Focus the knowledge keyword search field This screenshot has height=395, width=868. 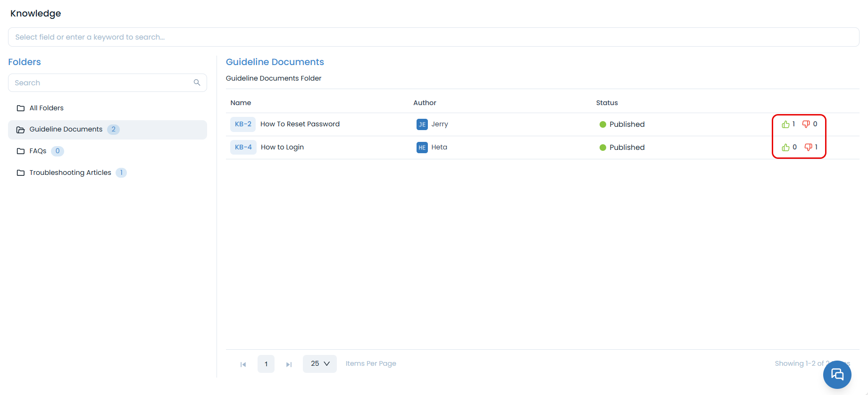point(433,37)
